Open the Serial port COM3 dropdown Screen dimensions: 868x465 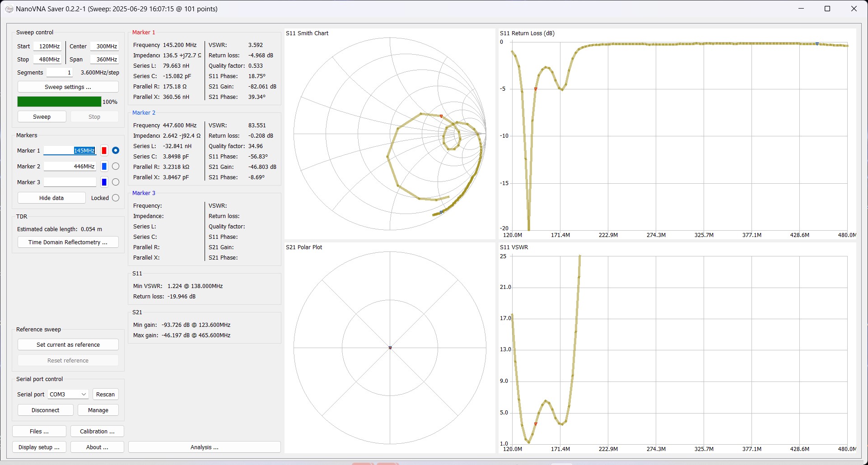pos(68,395)
